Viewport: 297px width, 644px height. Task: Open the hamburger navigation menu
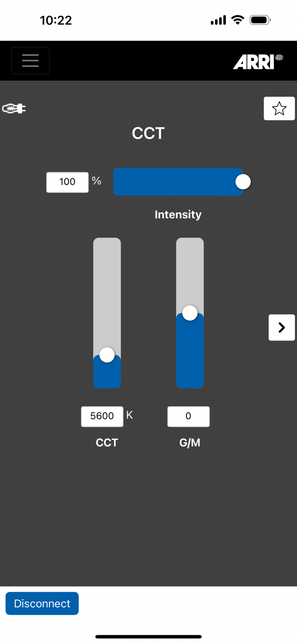pyautogui.click(x=31, y=61)
